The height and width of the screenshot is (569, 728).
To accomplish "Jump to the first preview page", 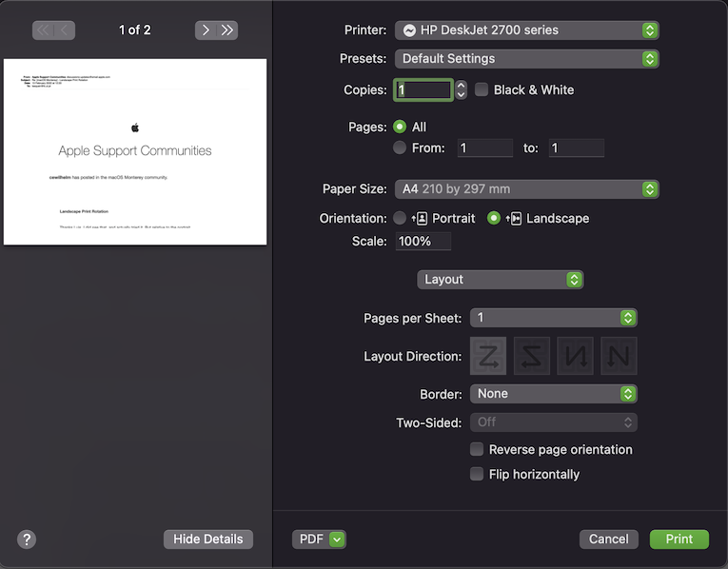I will [x=43, y=30].
